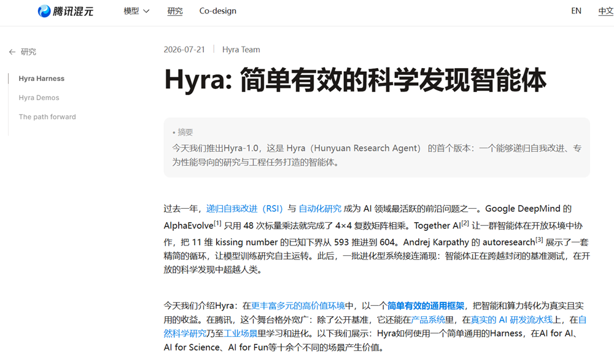Switch language to 中文
614x364 pixels.
pyautogui.click(x=606, y=11)
